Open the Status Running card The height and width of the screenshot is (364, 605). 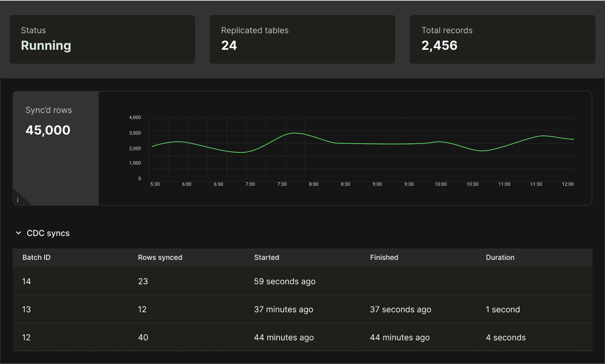102,39
